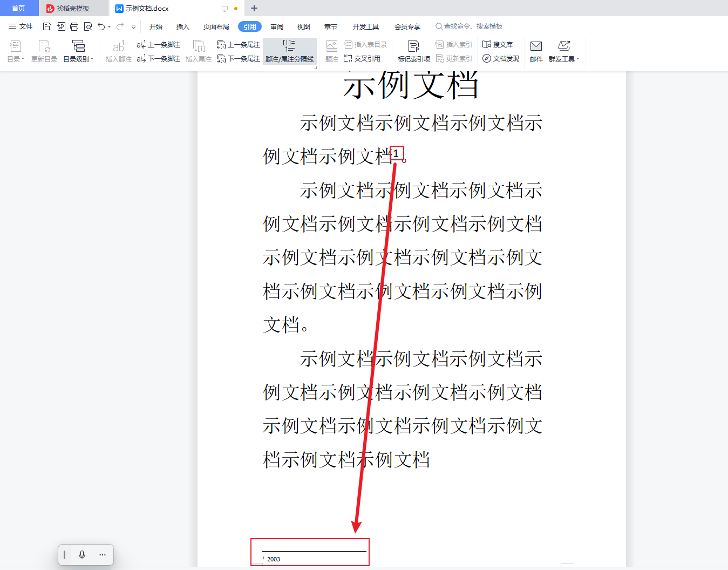Switch to the 开始 (Home) ribbon tab

[156, 26]
